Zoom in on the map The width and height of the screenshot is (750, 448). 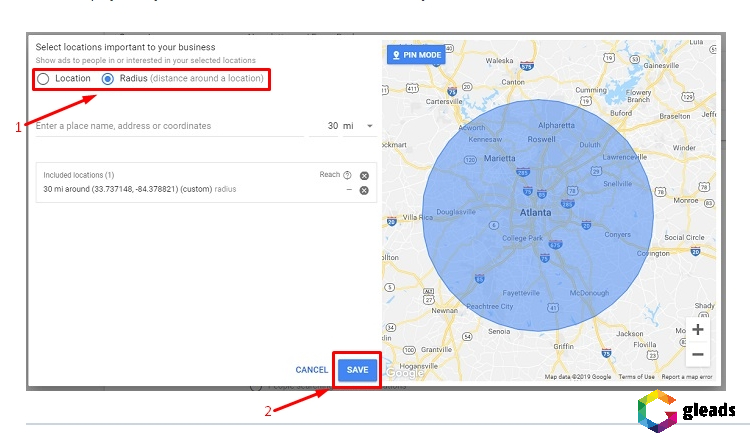[697, 330]
